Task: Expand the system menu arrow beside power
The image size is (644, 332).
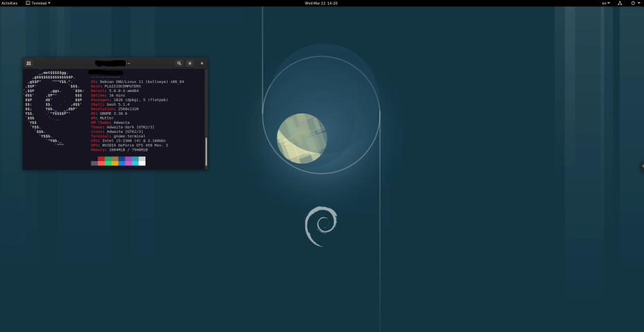Action: point(638,3)
